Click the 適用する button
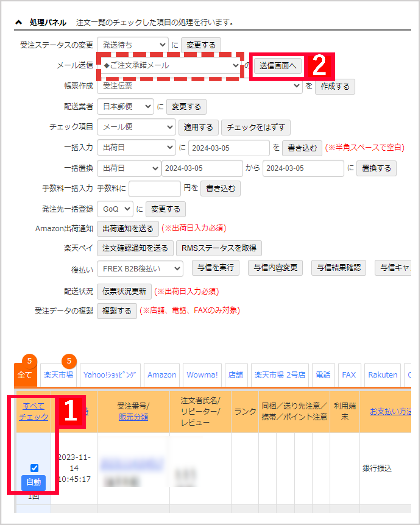Viewport: 420px width, 525px height. (x=198, y=127)
